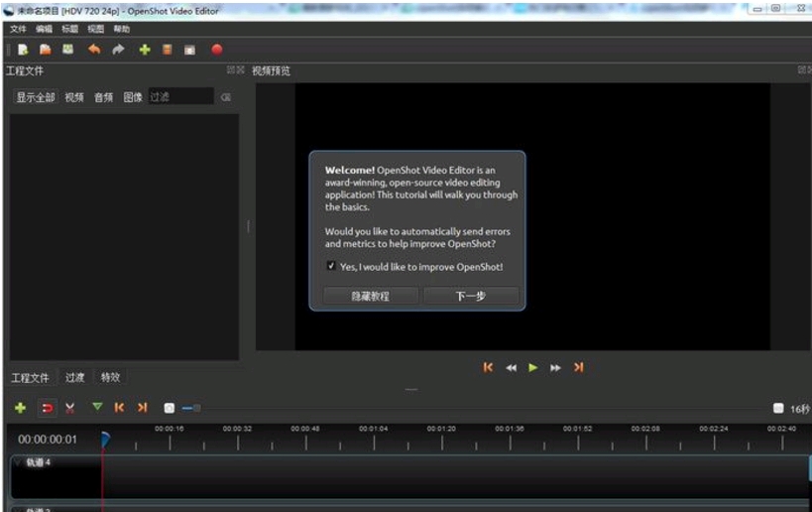
Task: Filter files by 图像
Action: 133,97
